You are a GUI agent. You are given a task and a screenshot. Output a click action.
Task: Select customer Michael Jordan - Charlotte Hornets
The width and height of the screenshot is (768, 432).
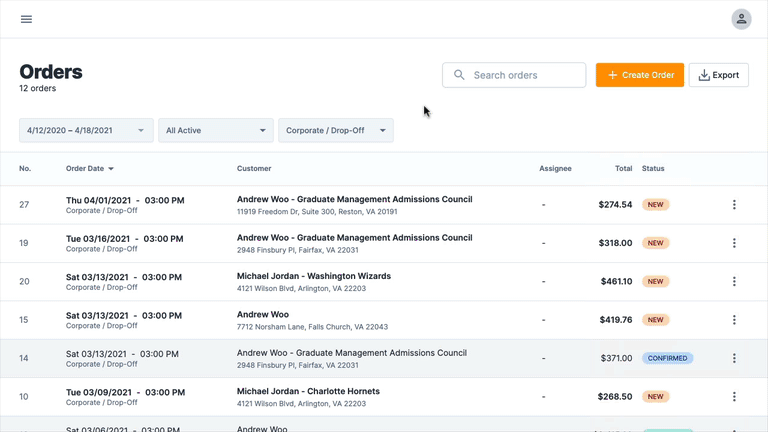tap(308, 391)
